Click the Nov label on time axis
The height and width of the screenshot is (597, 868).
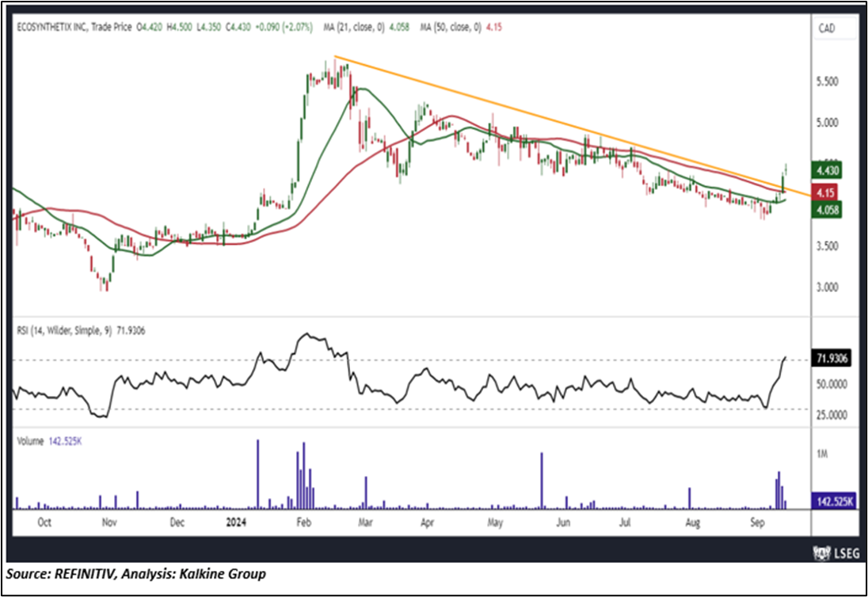coord(109,523)
